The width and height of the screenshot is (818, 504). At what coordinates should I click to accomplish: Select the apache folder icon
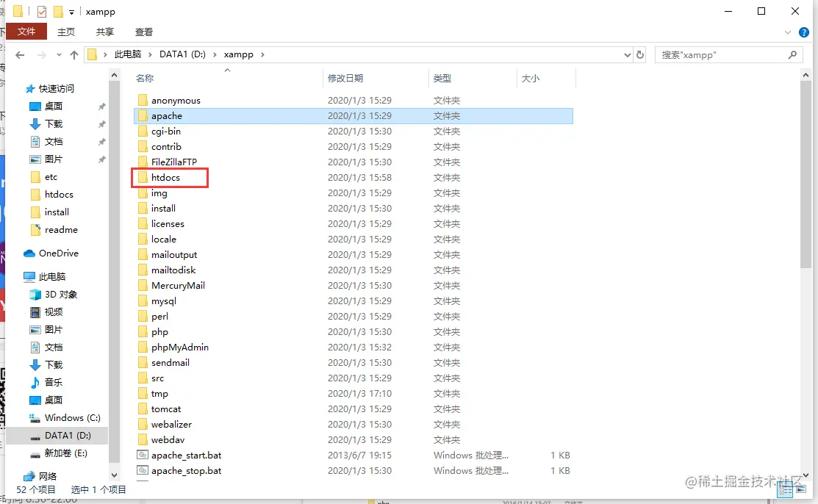143,115
